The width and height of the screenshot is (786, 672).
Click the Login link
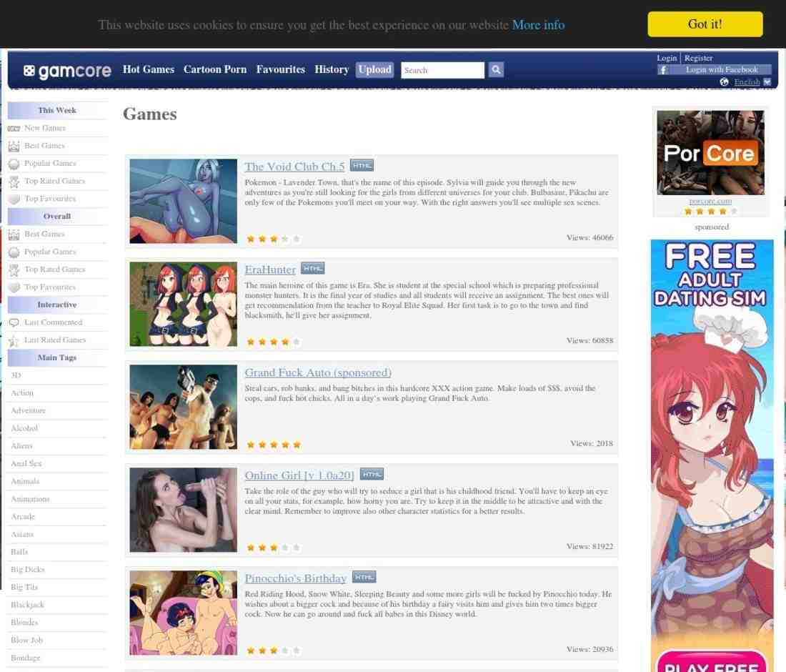(667, 58)
